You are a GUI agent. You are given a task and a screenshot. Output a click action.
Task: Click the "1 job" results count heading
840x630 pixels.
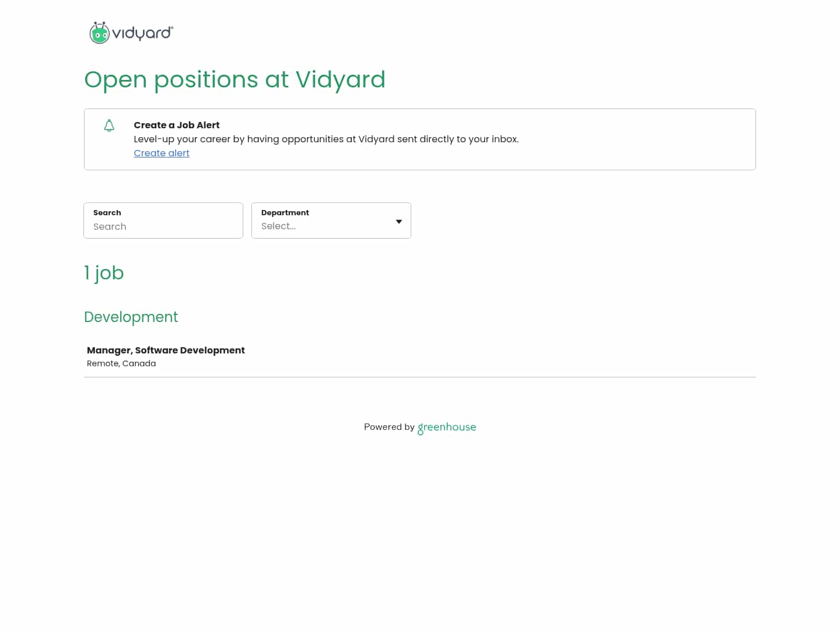(x=104, y=273)
